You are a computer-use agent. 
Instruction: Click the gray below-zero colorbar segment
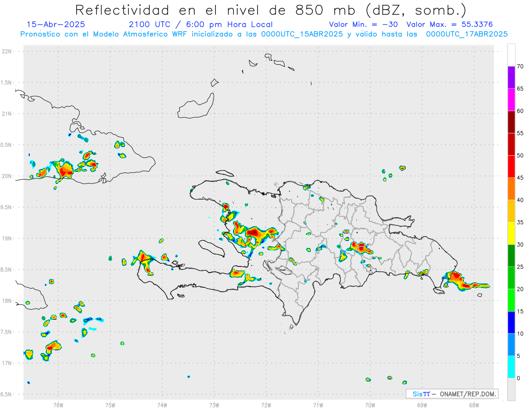click(x=511, y=389)
